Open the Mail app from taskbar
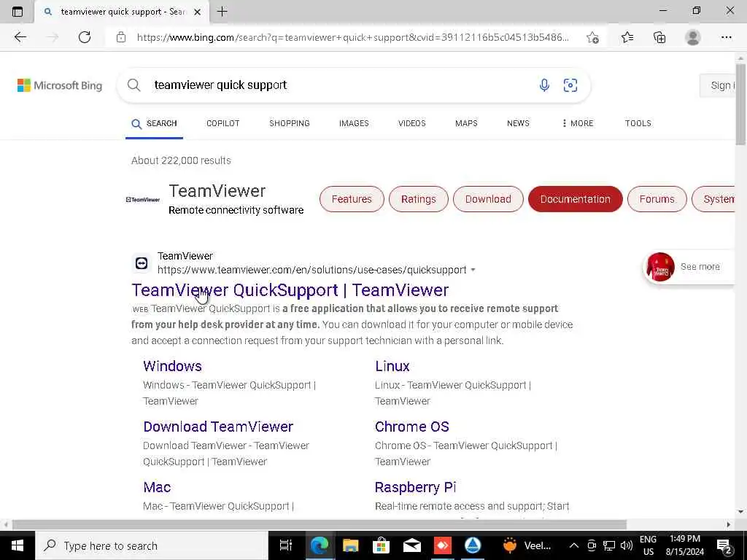 [x=411, y=545]
